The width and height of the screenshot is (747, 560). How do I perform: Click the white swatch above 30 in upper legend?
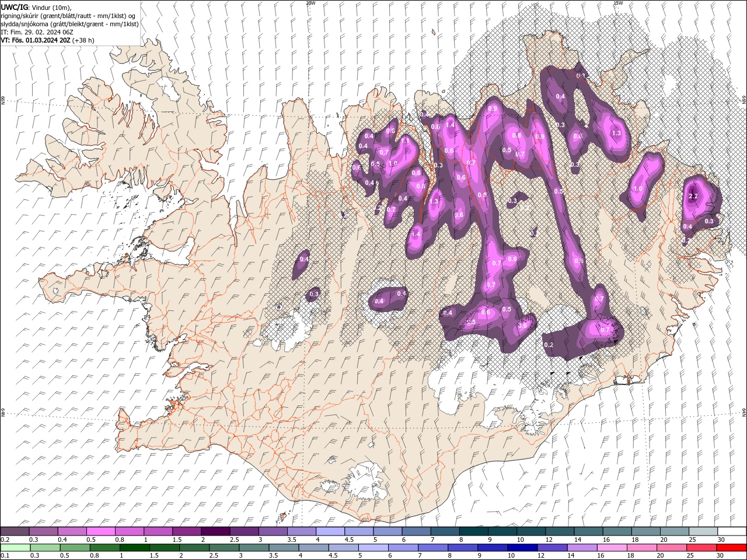(732, 531)
